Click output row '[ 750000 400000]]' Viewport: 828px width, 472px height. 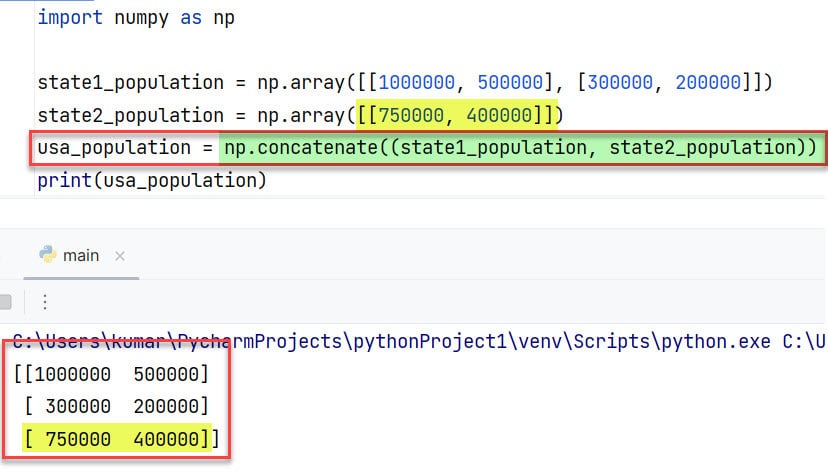pyautogui.click(x=121, y=439)
